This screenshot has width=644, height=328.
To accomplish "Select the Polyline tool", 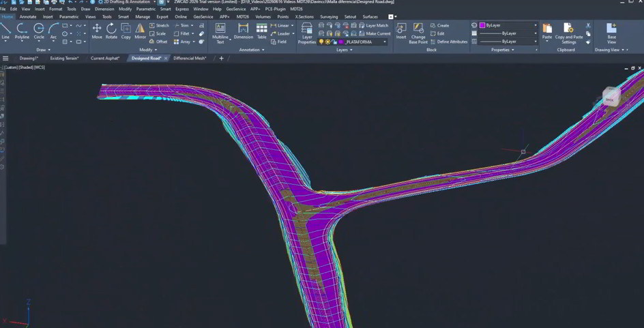I will 23,31.
